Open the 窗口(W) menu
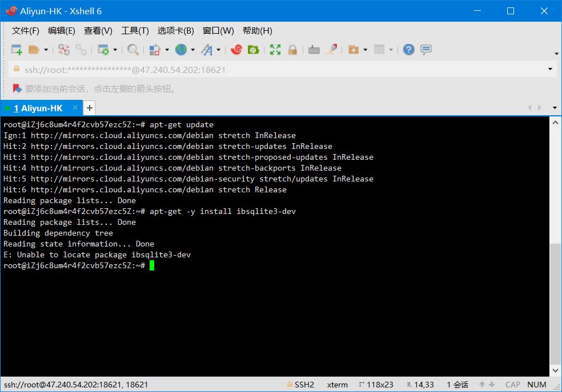Screen dimensions: 562x392 tap(218, 31)
